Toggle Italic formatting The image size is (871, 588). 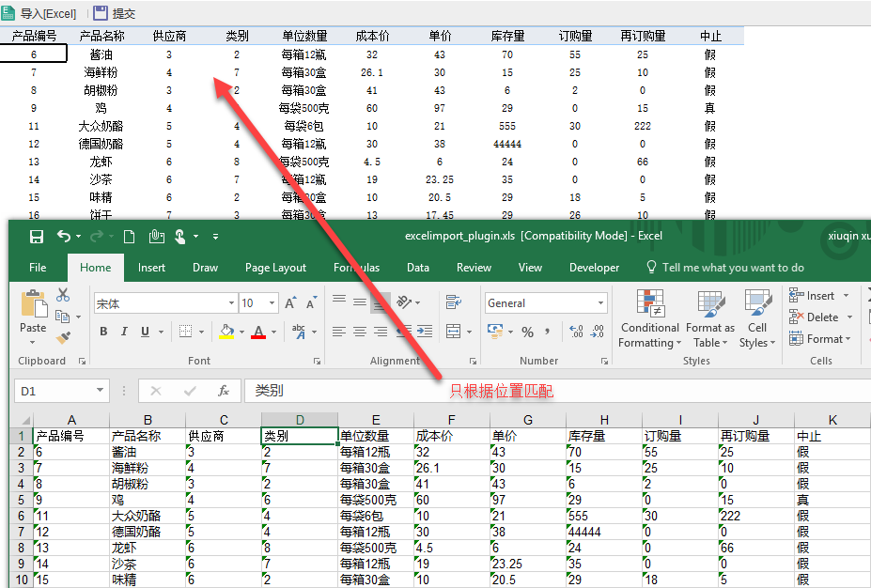click(124, 332)
